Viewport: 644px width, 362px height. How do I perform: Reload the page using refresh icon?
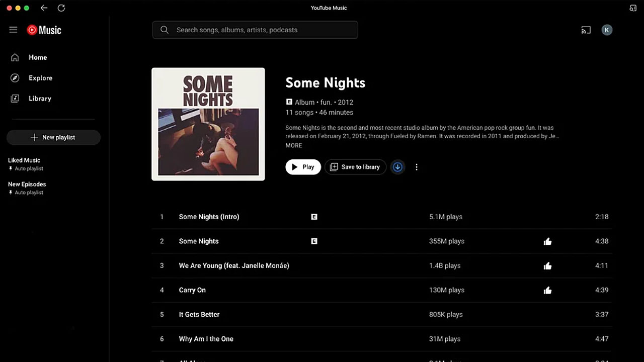click(x=61, y=8)
